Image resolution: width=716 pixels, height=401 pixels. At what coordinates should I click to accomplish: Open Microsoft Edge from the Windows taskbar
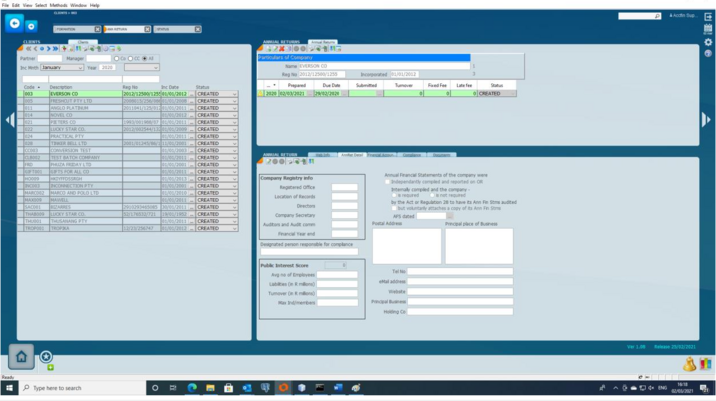coord(192,387)
